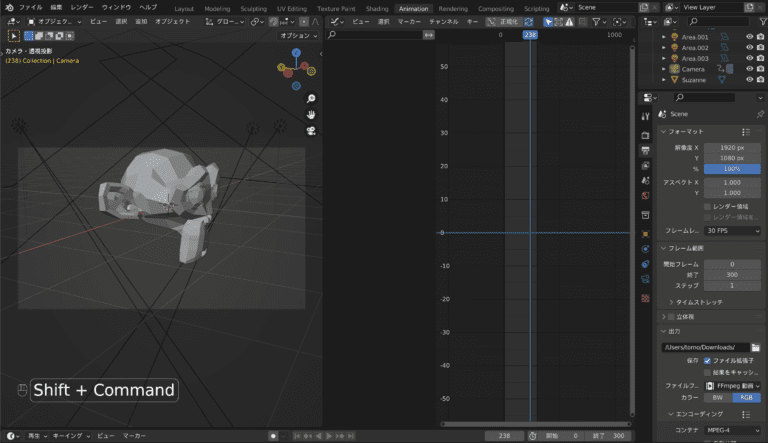Open the レンダー menu
Screen dimensions: 768x443
point(81,7)
